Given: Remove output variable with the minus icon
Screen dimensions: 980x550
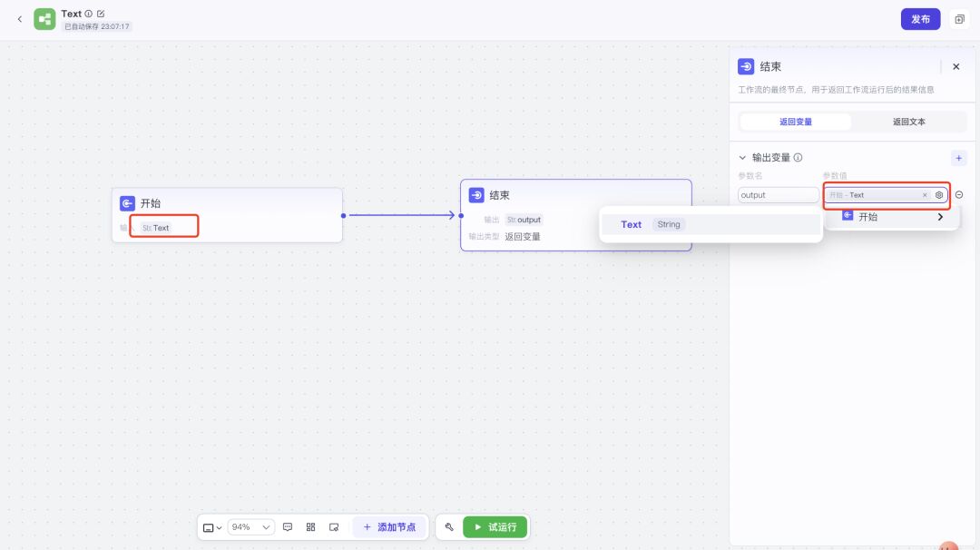Looking at the screenshot, I should (959, 195).
